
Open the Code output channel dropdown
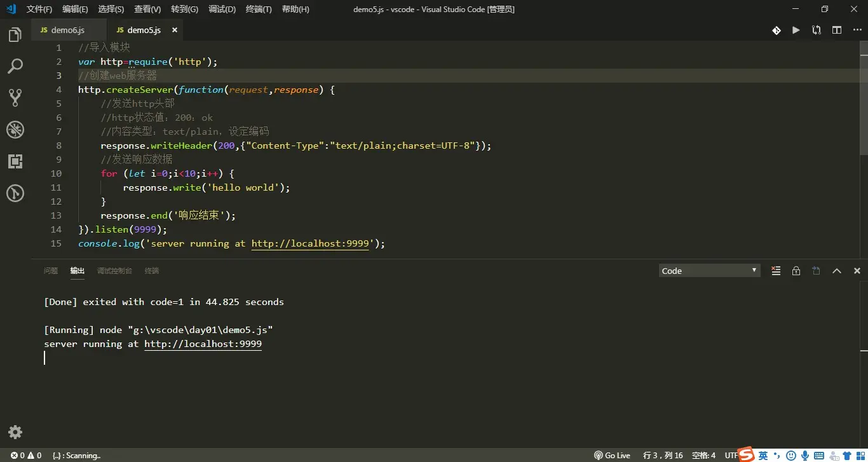point(709,271)
